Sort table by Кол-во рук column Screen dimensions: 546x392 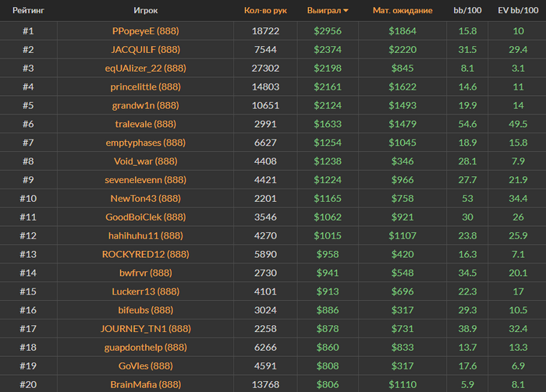[265, 11]
